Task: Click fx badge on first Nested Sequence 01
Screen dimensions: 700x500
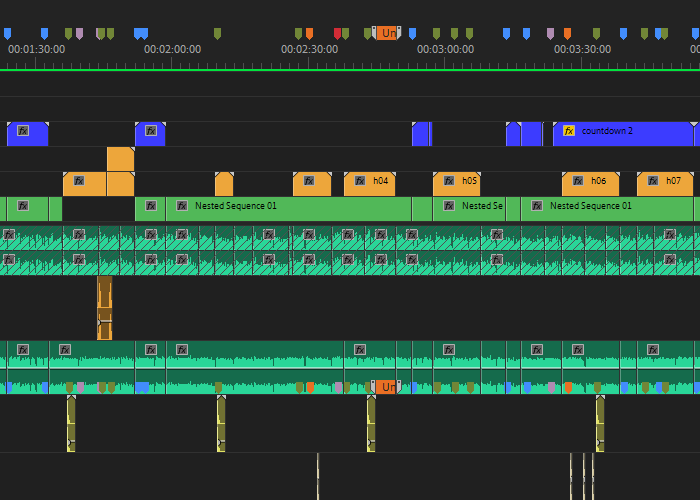Action: [x=182, y=206]
